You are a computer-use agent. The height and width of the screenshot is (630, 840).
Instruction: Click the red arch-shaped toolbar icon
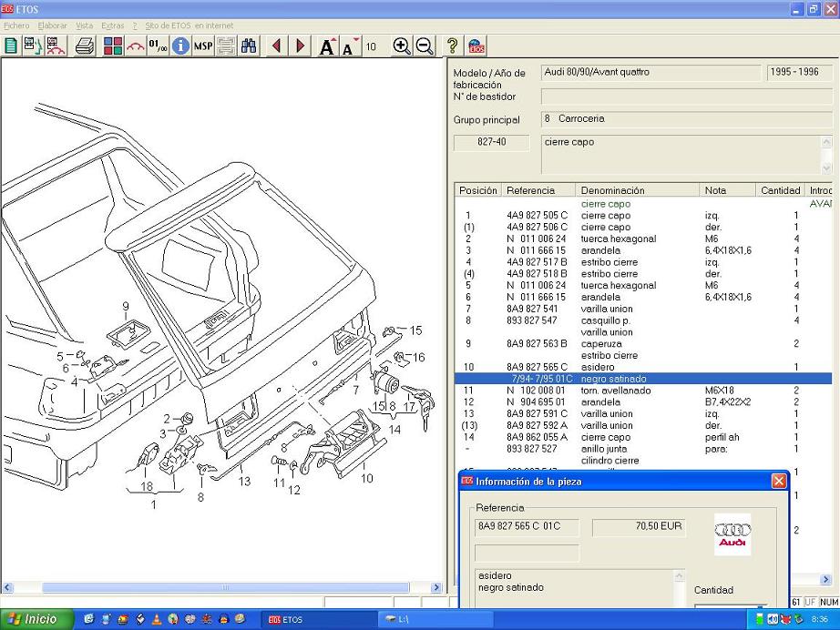pos(136,46)
